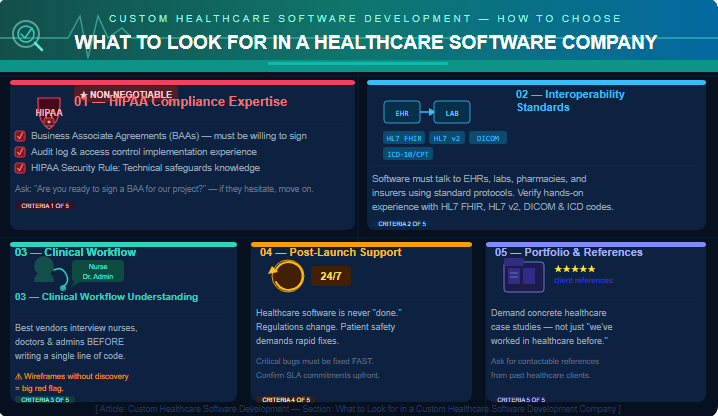This screenshot has height=416, width=718.
Task: Click the 'Best vendors interview nurses' paragraph
Action: (x=76, y=342)
